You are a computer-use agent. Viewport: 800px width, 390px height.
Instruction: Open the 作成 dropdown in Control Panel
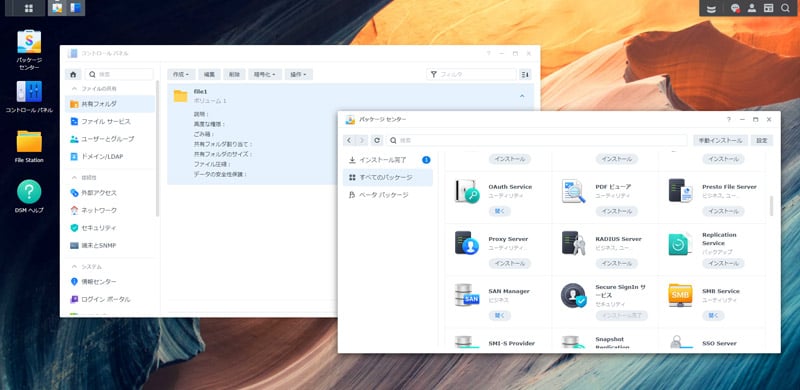tap(181, 75)
